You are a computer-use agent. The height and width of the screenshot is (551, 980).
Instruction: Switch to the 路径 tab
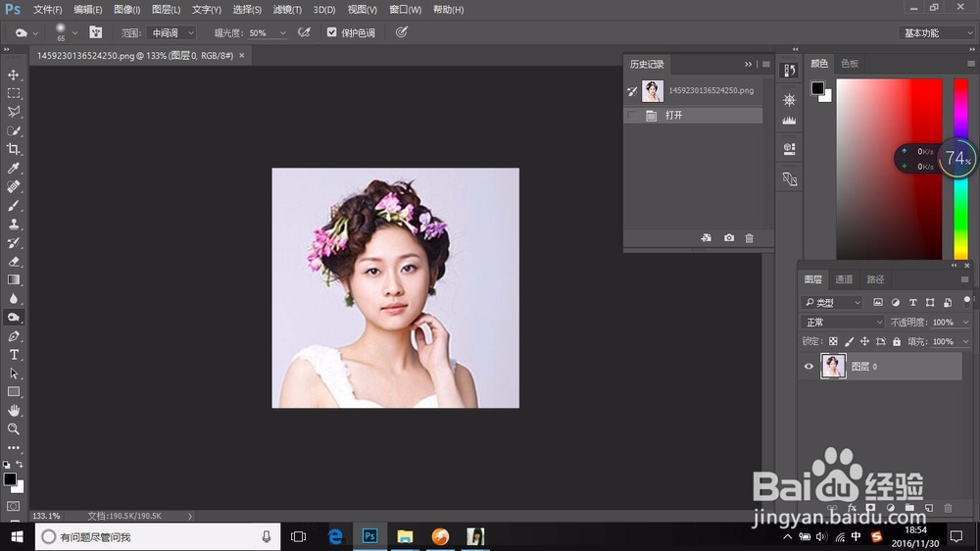tap(875, 279)
